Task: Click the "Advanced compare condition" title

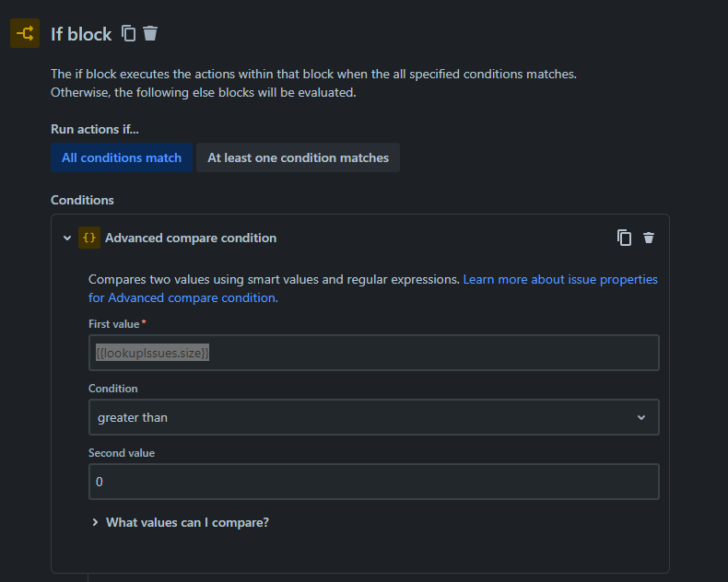Action: 191,238
